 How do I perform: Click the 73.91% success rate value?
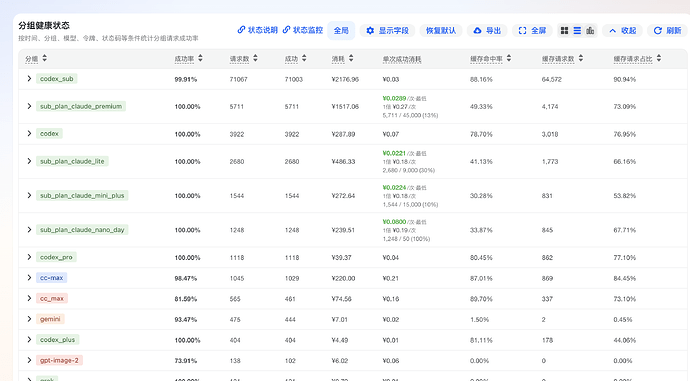pos(186,361)
